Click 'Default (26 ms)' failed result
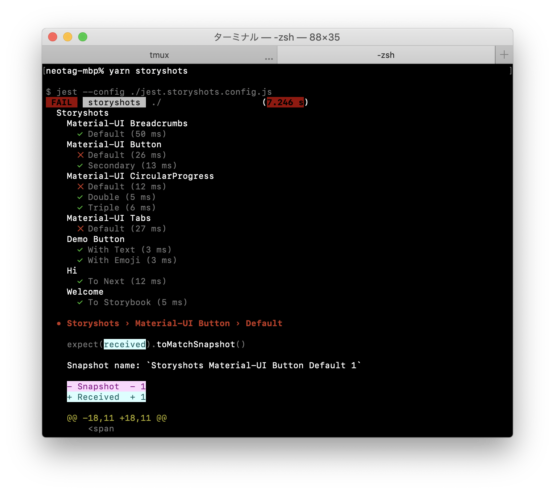The width and height of the screenshot is (555, 493). pyautogui.click(x=127, y=155)
